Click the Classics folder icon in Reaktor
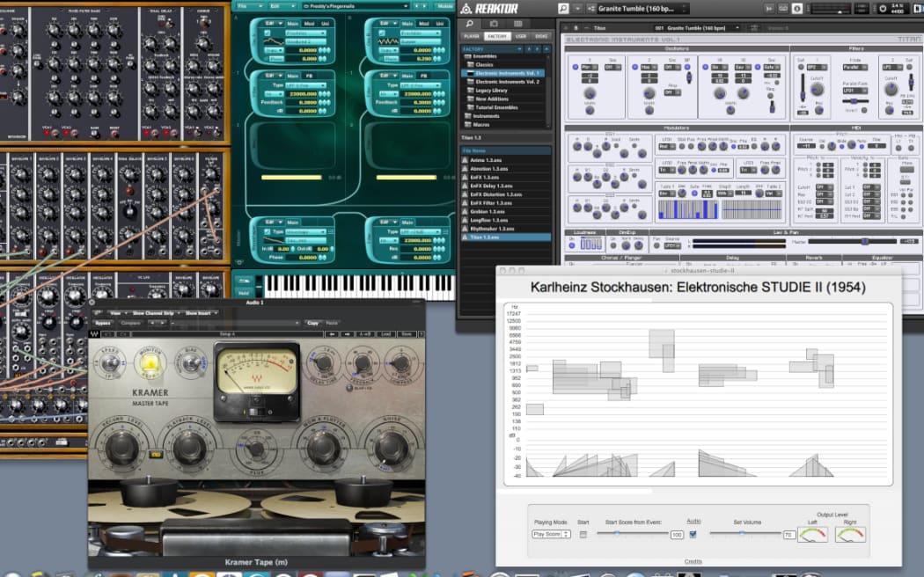924x577 pixels. point(470,65)
